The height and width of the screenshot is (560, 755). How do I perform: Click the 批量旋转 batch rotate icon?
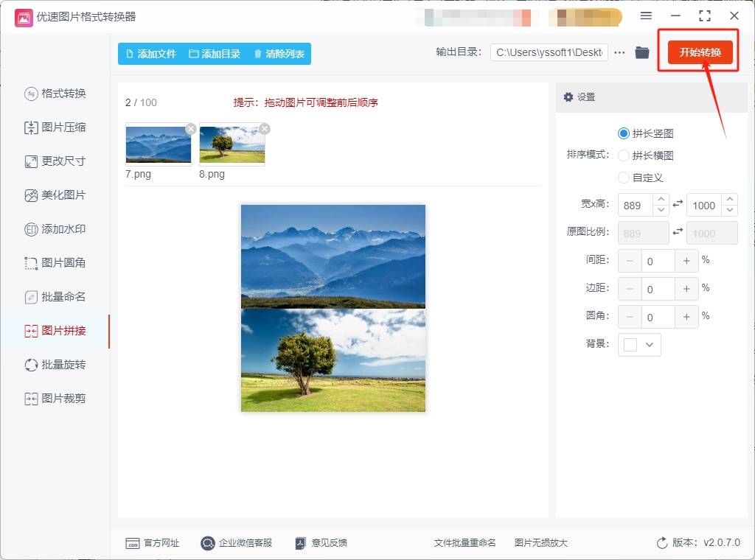[x=31, y=365]
